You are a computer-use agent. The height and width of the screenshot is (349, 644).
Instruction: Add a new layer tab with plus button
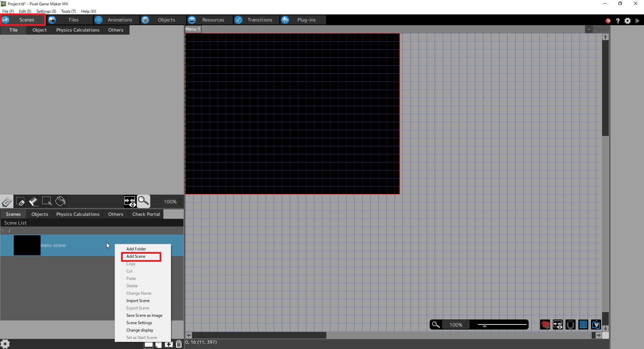click(x=589, y=30)
